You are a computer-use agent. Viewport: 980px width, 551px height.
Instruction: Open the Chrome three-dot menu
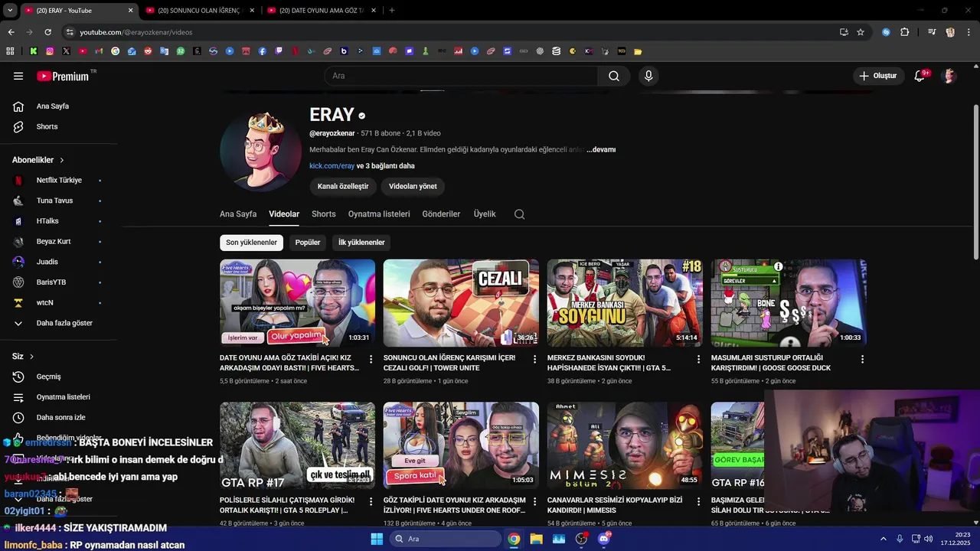[x=968, y=32]
